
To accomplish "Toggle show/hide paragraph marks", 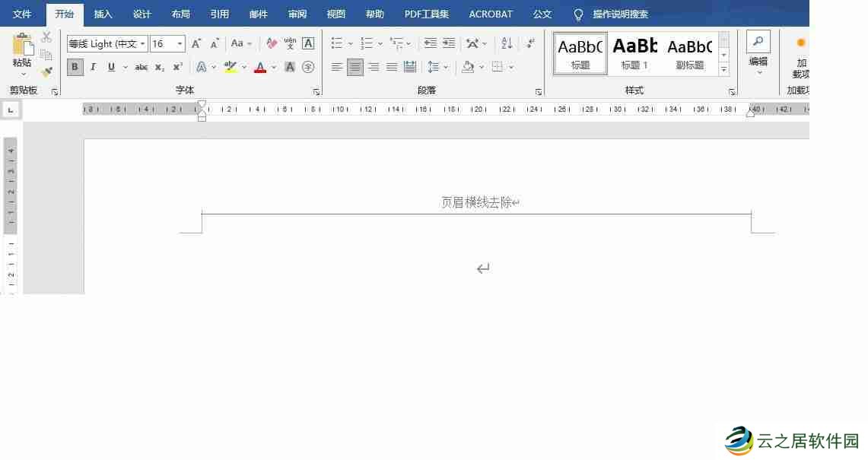I will [x=530, y=43].
